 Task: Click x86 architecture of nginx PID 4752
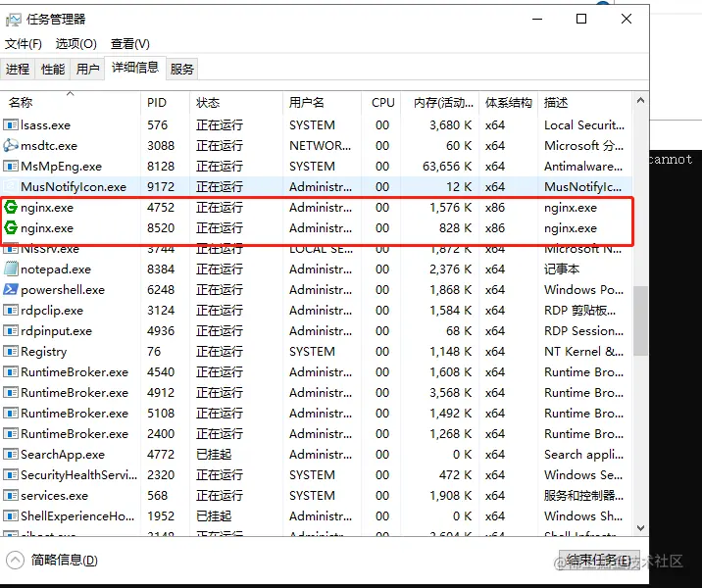coord(495,207)
